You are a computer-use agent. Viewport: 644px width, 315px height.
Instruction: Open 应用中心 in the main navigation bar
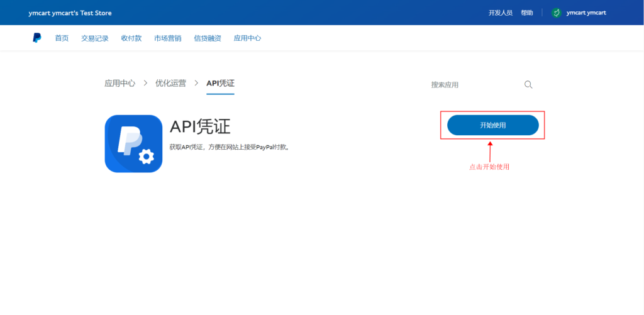pyautogui.click(x=247, y=38)
